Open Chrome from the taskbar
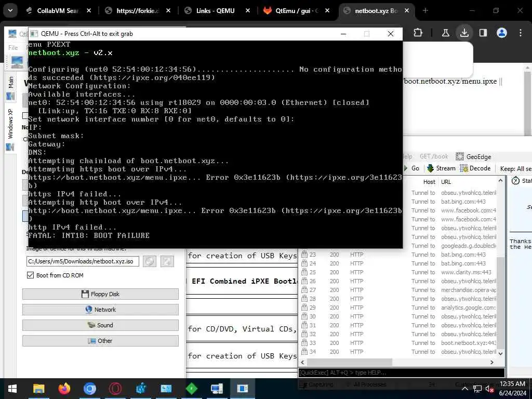 click(89, 389)
